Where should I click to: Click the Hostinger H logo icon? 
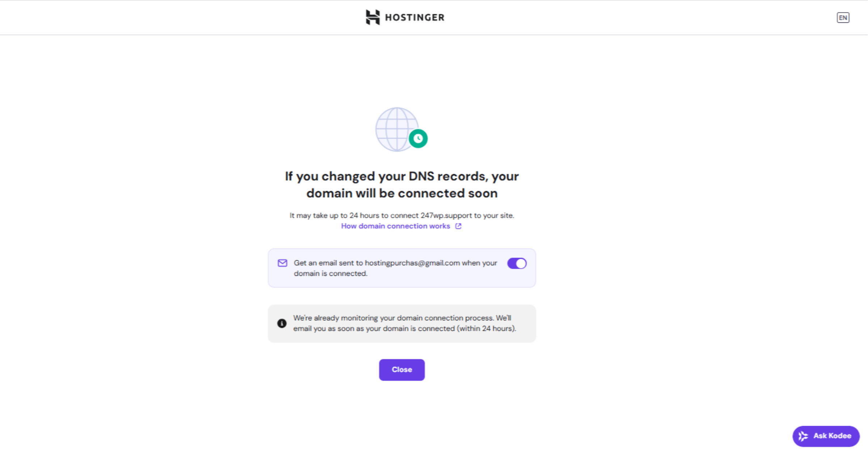pos(372,17)
